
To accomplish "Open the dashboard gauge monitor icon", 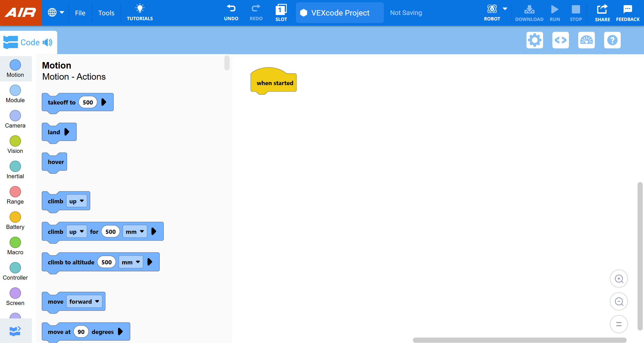I will 586,40.
